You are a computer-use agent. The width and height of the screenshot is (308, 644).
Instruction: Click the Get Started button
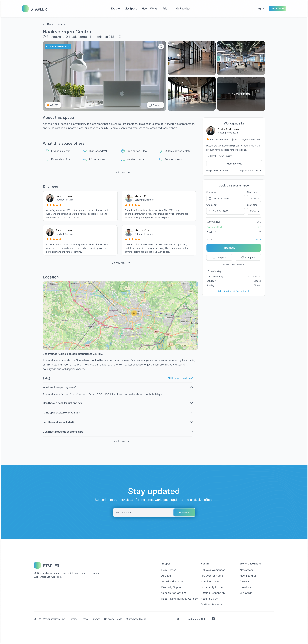coord(278,9)
